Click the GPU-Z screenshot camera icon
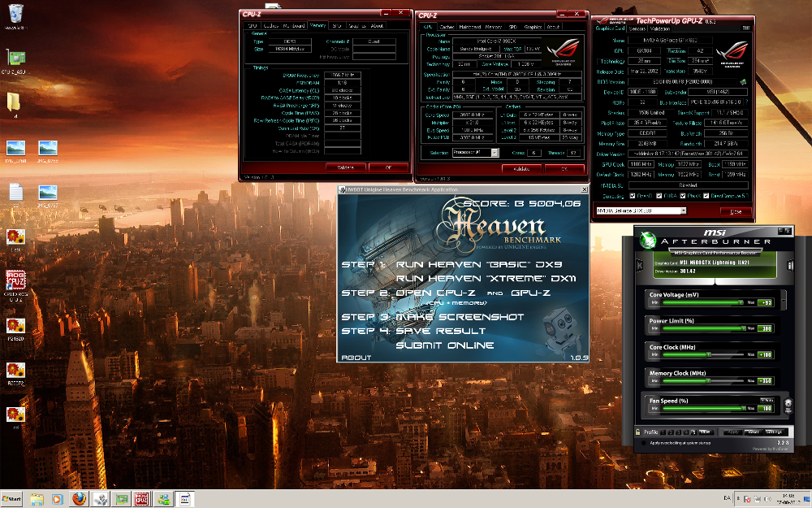 (746, 28)
